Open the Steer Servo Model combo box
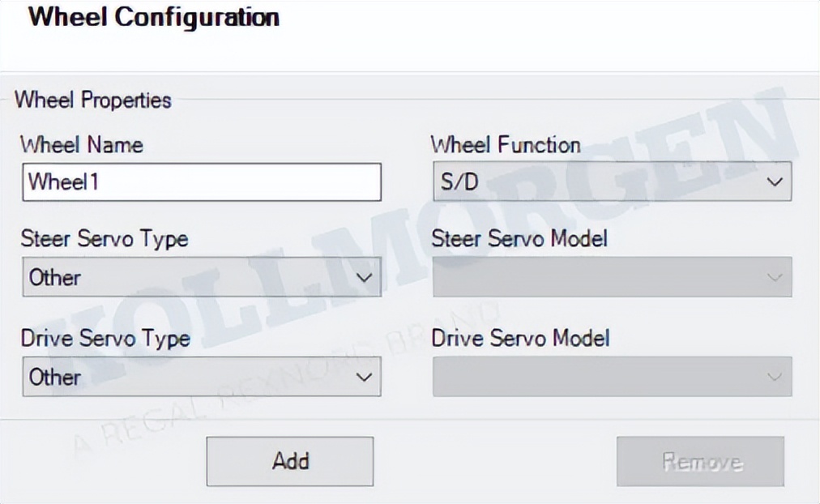This screenshot has height=504, width=820. 612,276
